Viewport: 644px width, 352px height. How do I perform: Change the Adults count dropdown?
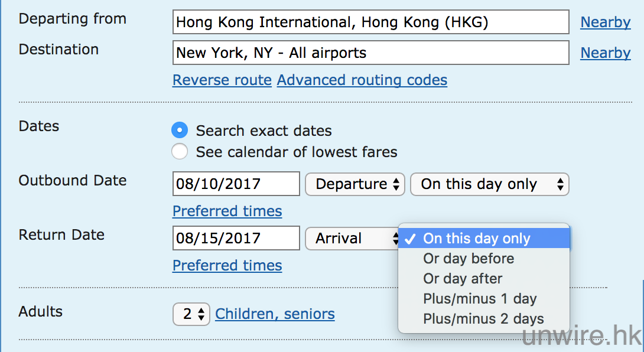click(x=191, y=314)
